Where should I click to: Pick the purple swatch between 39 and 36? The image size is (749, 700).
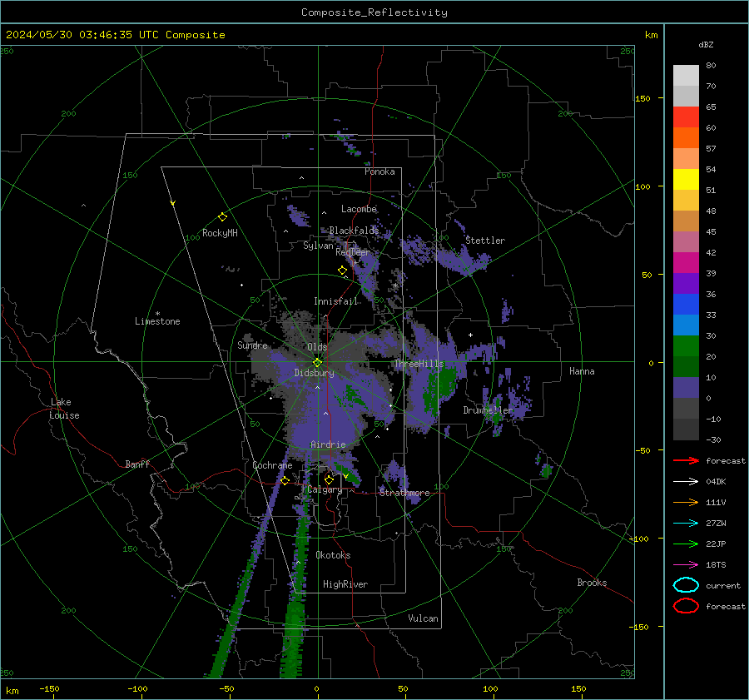686,283
